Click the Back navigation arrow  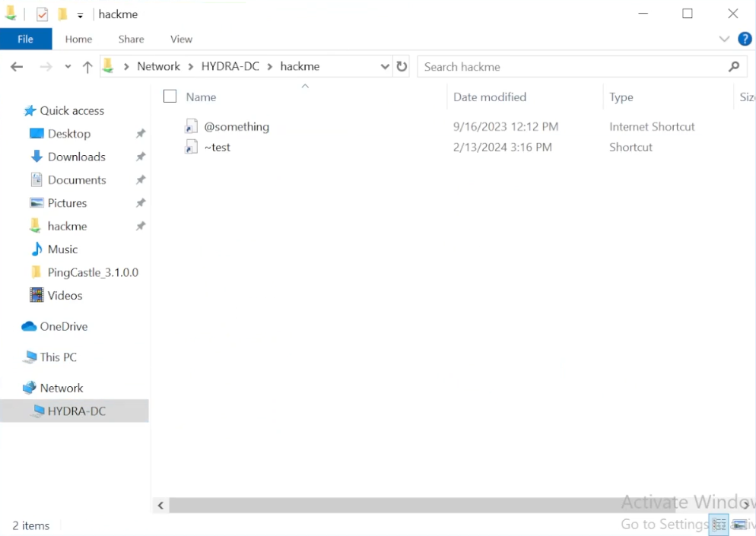[x=17, y=67]
